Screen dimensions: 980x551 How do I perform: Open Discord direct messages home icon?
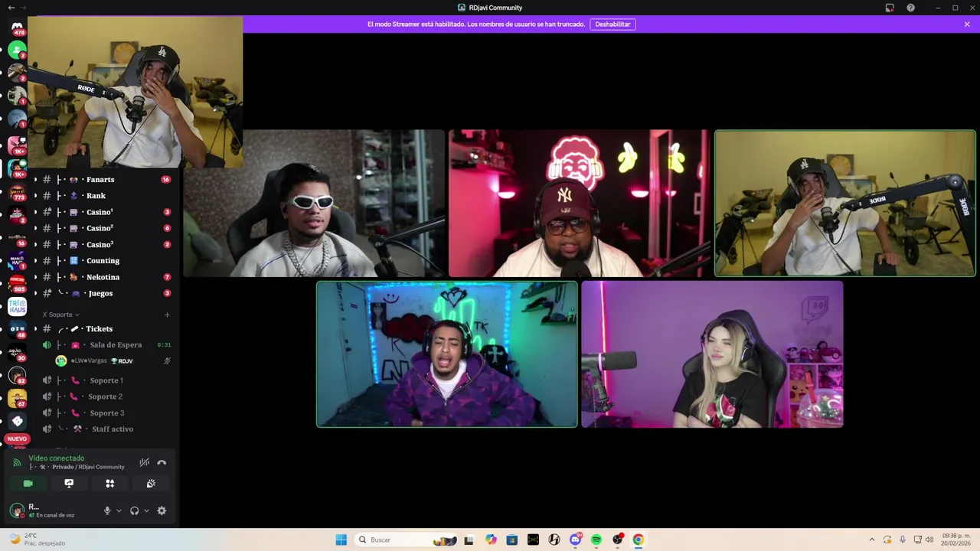click(x=17, y=28)
